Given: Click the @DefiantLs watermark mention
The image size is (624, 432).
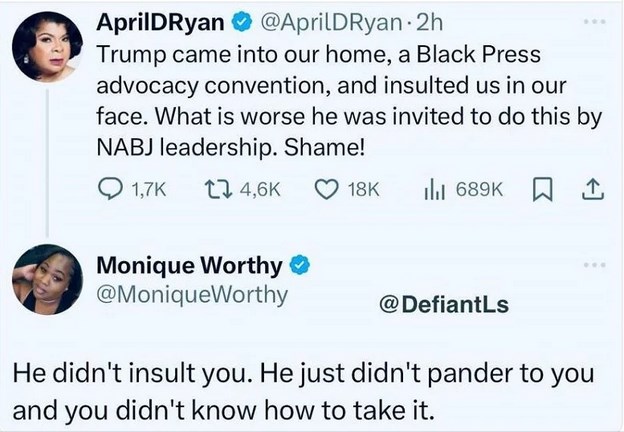Looking at the screenshot, I should pos(446,303).
